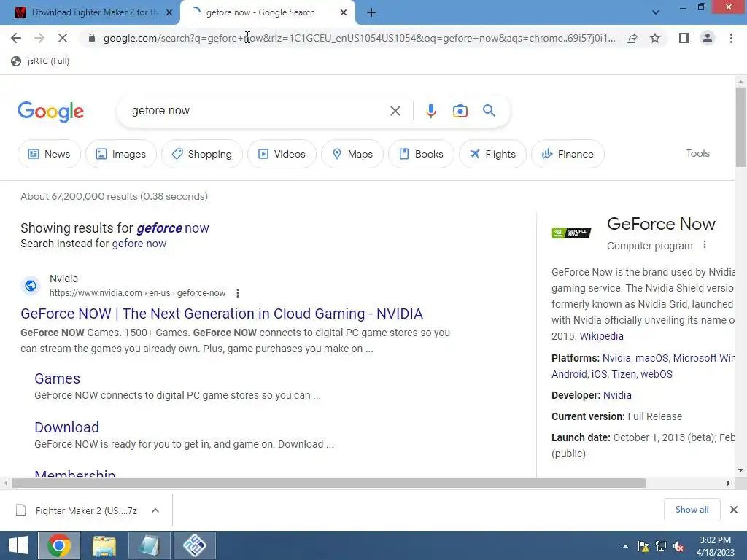Open the Download sitelink

pyautogui.click(x=66, y=427)
